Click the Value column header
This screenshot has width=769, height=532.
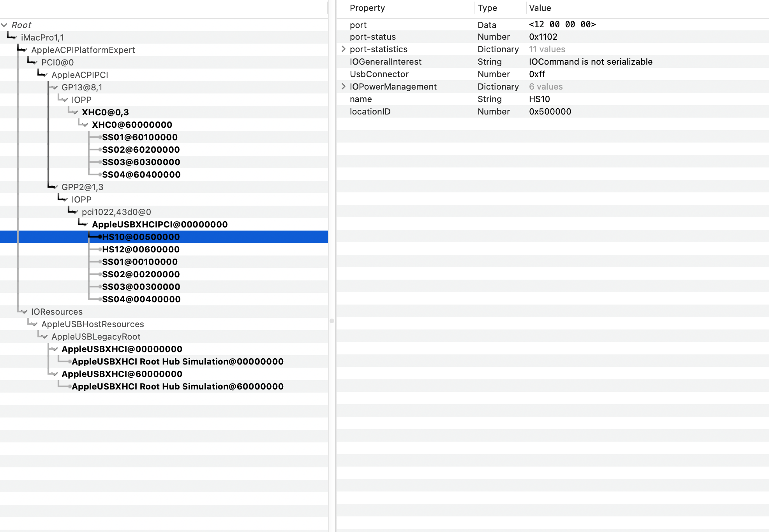[540, 8]
